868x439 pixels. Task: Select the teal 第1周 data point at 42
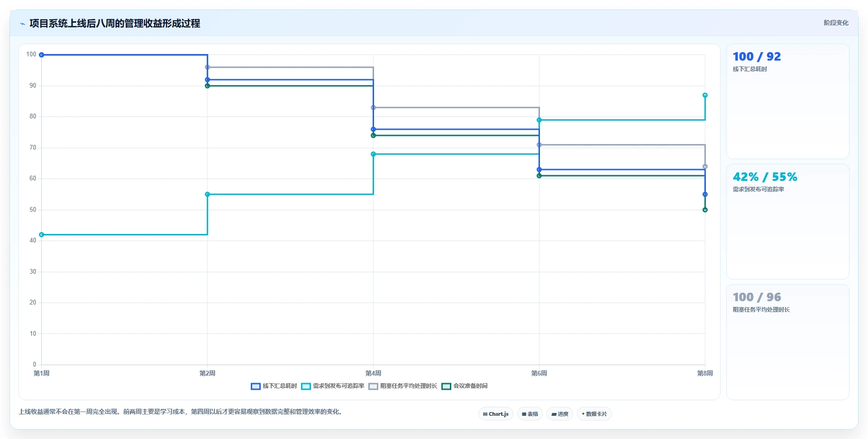42,235
